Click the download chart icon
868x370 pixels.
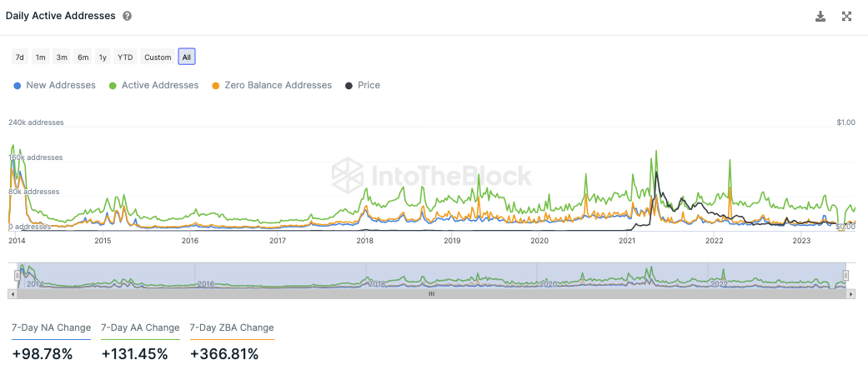pyautogui.click(x=820, y=17)
